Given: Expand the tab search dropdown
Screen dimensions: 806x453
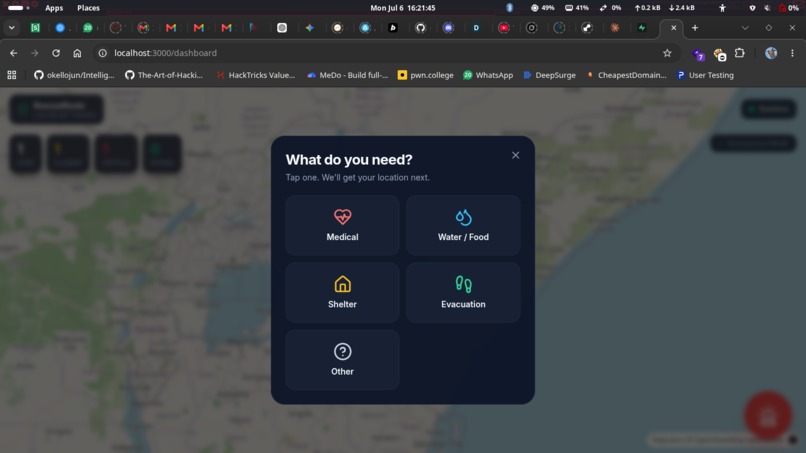Looking at the screenshot, I should click(11, 28).
